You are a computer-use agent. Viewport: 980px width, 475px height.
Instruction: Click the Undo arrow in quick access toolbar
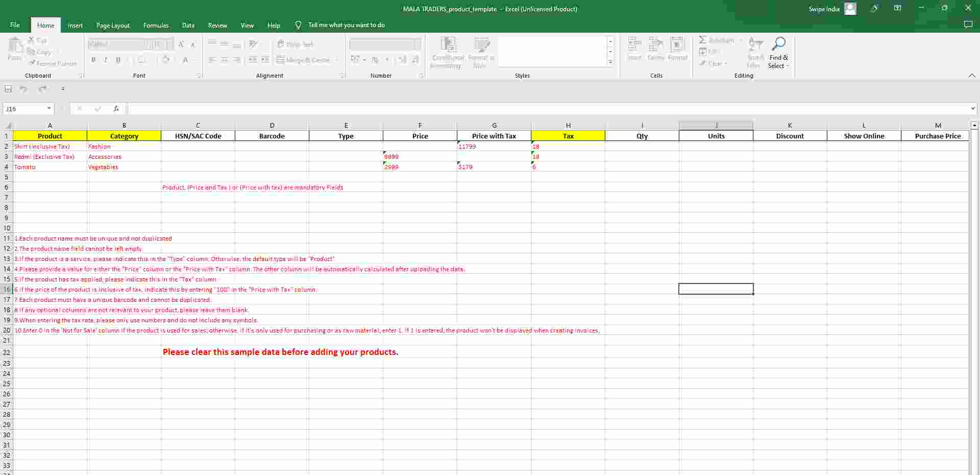click(x=23, y=89)
